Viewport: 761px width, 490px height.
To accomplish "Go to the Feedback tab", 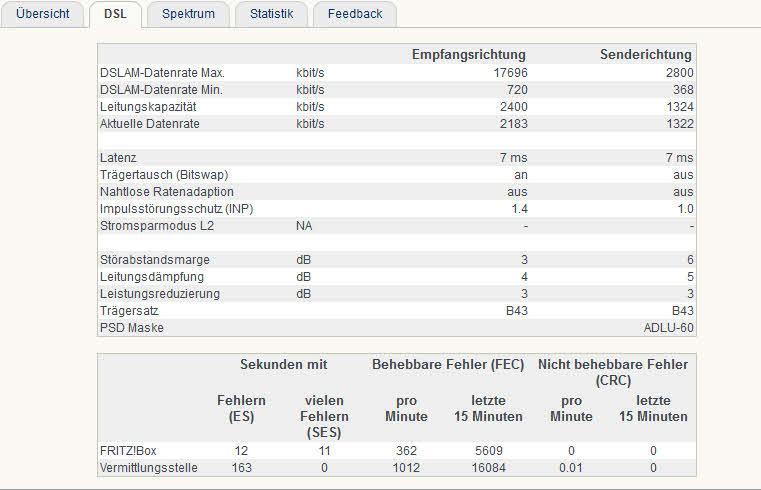I will pyautogui.click(x=355, y=14).
